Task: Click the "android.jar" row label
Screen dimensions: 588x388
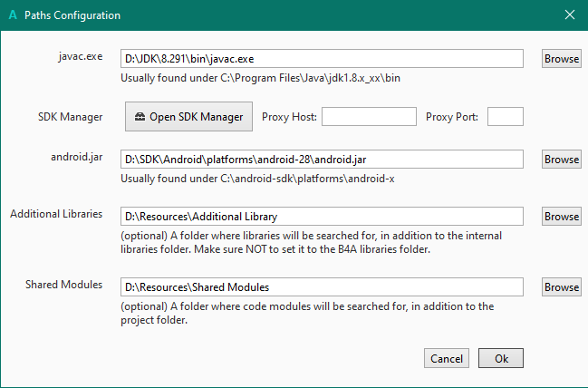Action: (76, 157)
